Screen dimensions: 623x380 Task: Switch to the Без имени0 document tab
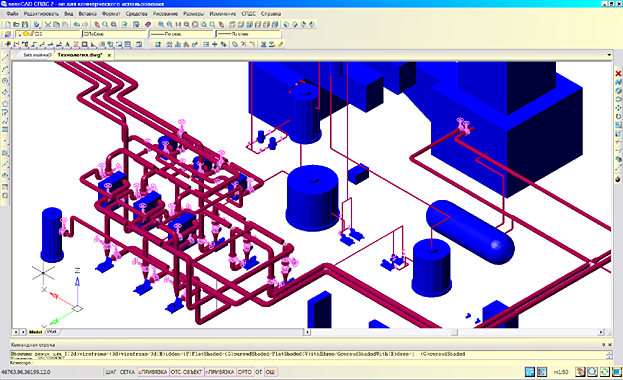click(x=37, y=55)
